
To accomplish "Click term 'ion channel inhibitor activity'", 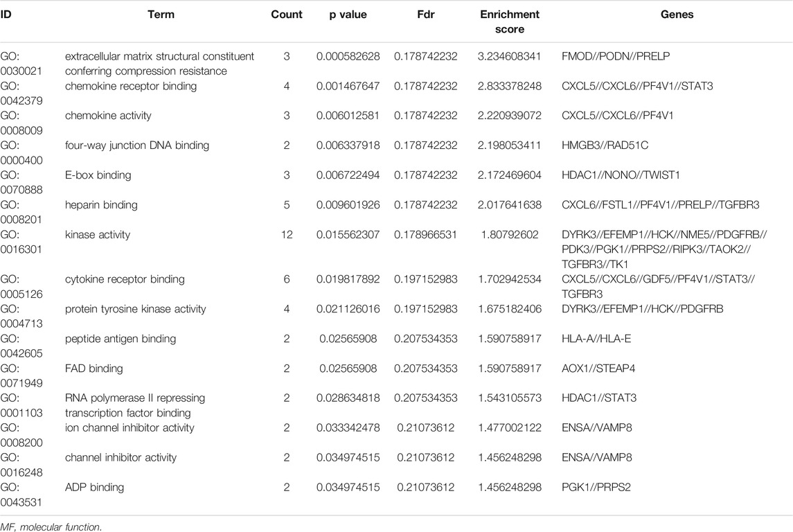I will click(130, 428).
